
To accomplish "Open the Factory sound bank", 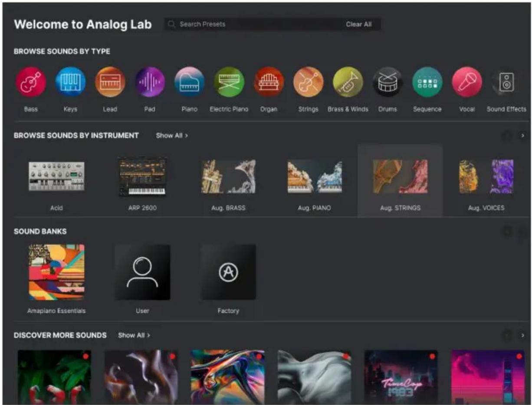I will [228, 272].
